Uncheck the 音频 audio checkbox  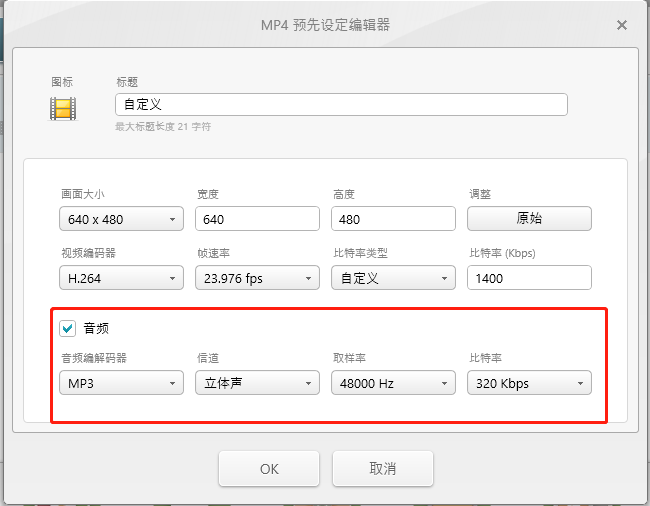click(68, 329)
